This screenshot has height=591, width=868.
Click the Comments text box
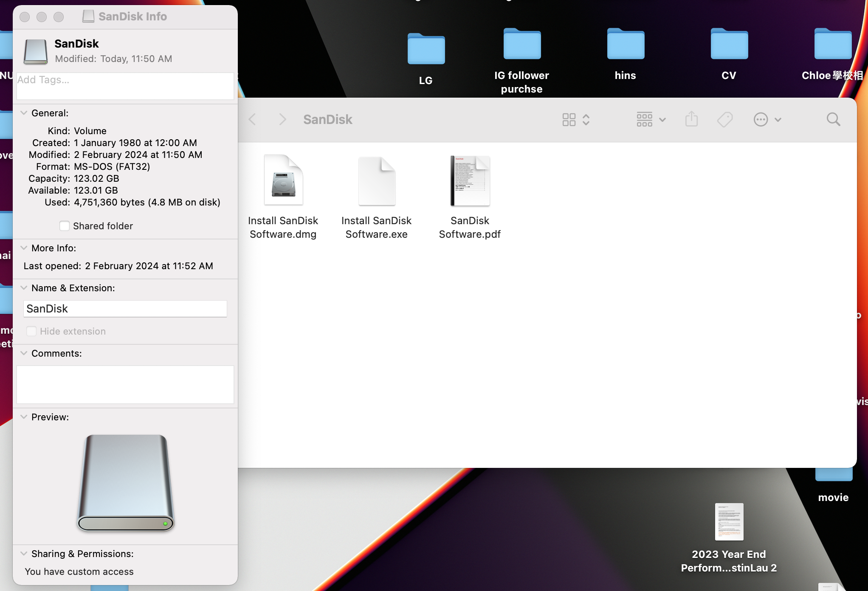tap(125, 384)
